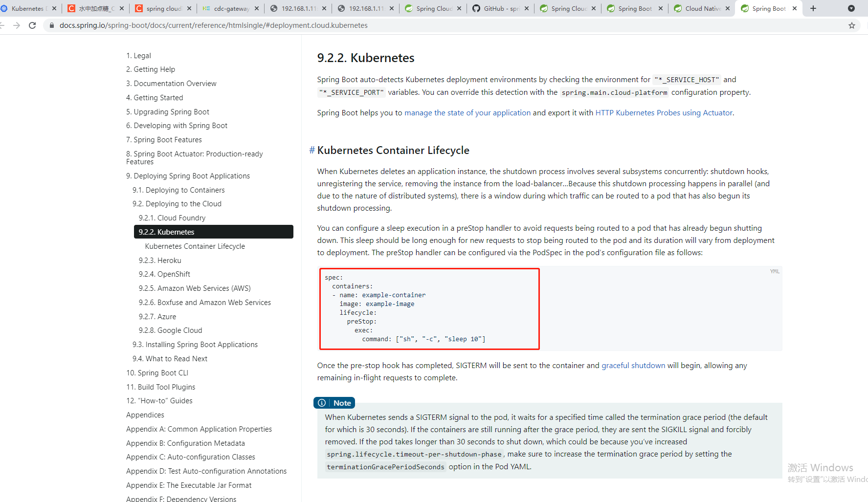The height and width of the screenshot is (502, 868).
Task: Open '4. Getting Started' section
Action: [155, 98]
